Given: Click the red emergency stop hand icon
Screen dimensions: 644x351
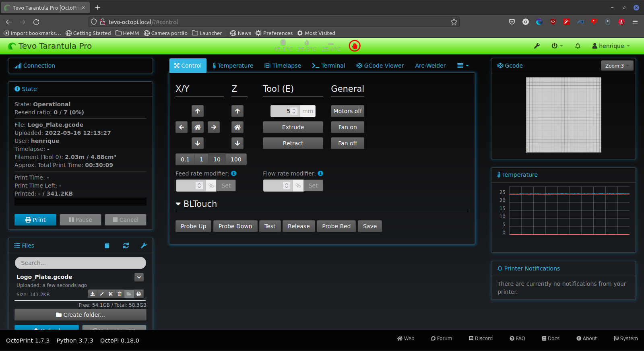Looking at the screenshot, I should [355, 46].
